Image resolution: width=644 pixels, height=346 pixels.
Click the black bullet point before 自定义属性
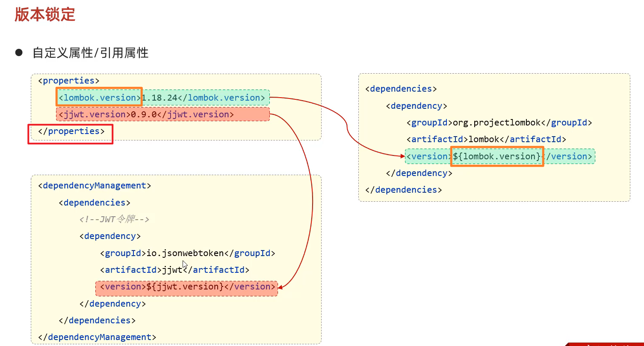18,53
